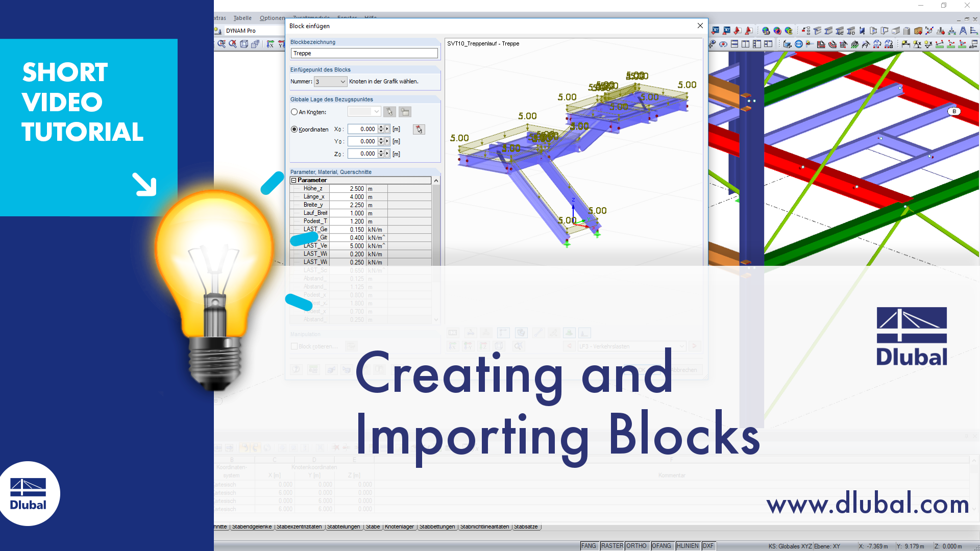Click the globe with euro symbol icon

coord(789,31)
